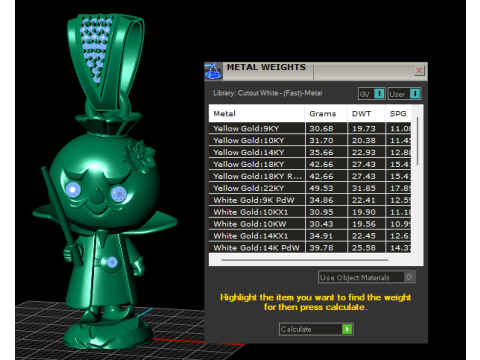Click the Library: Cutout White label
The height and width of the screenshot is (360, 480).
pyautogui.click(x=267, y=93)
